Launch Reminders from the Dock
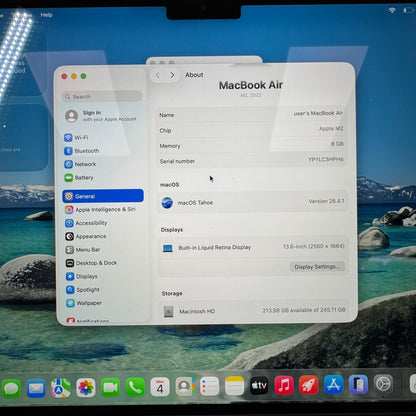The height and width of the screenshot is (416, 416). (209, 386)
